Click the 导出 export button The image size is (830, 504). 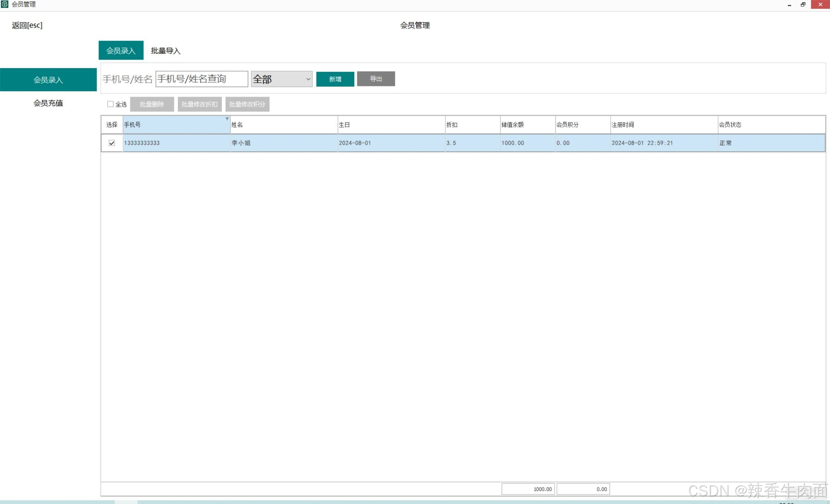(376, 79)
